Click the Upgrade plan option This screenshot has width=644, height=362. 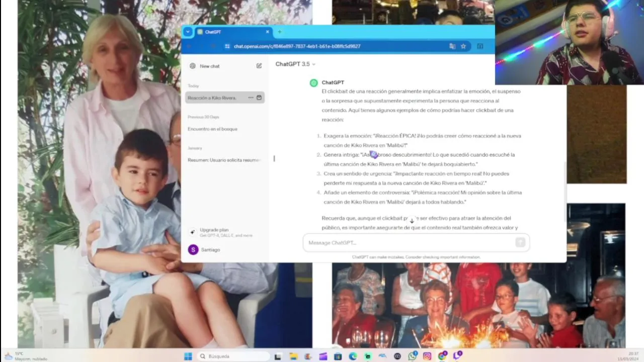coord(225,232)
